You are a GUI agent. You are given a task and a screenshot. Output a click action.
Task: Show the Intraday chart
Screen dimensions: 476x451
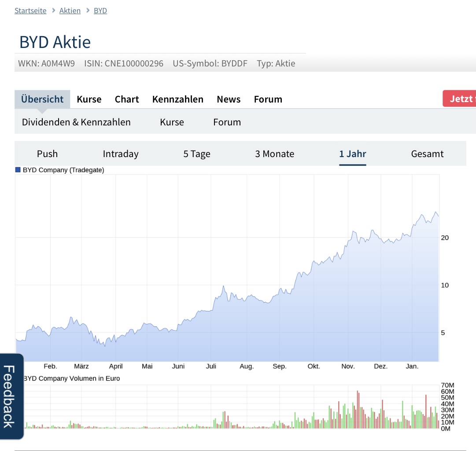point(121,154)
